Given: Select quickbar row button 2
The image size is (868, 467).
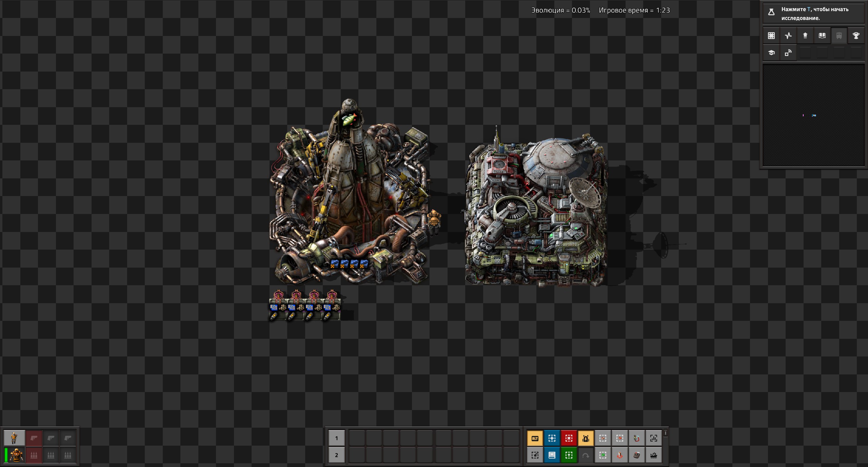Looking at the screenshot, I should [336, 455].
